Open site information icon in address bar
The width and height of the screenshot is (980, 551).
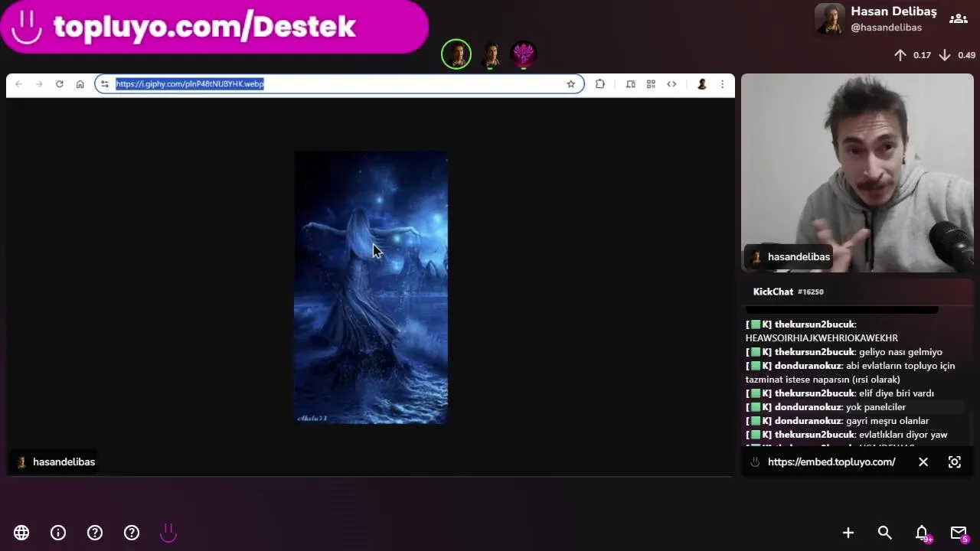point(105,84)
